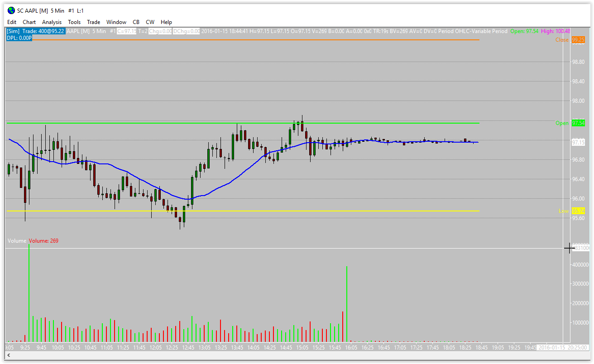Click the 400000 volume axis label

pyautogui.click(x=581, y=264)
